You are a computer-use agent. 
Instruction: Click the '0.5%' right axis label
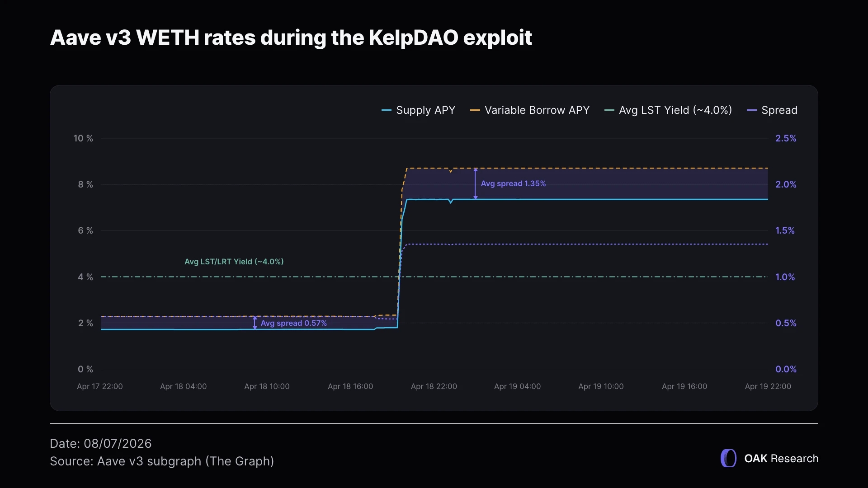(x=786, y=323)
